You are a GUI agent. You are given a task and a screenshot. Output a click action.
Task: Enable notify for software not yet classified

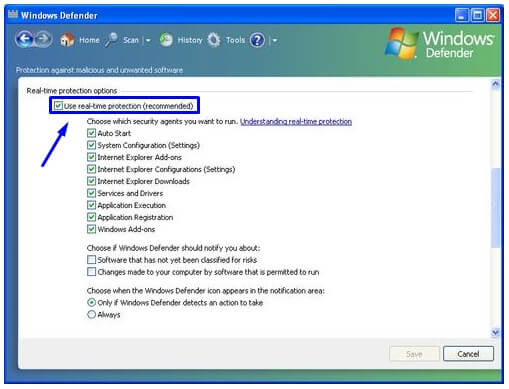91,260
